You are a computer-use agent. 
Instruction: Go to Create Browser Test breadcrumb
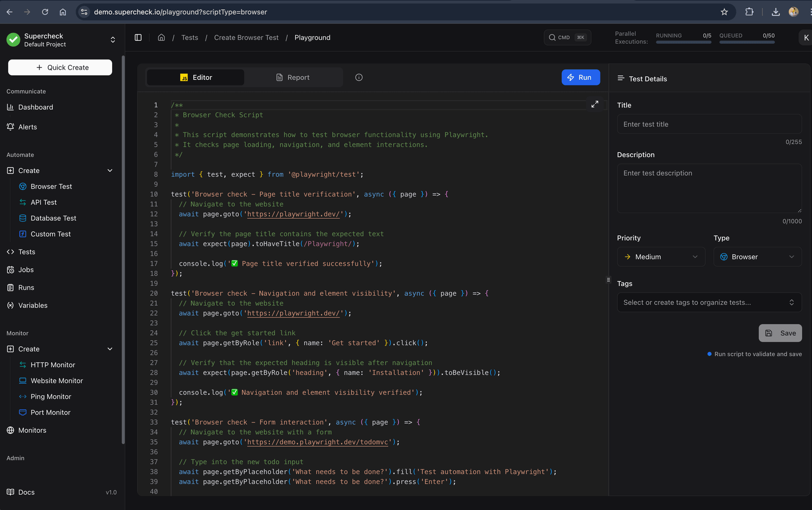tap(246, 38)
